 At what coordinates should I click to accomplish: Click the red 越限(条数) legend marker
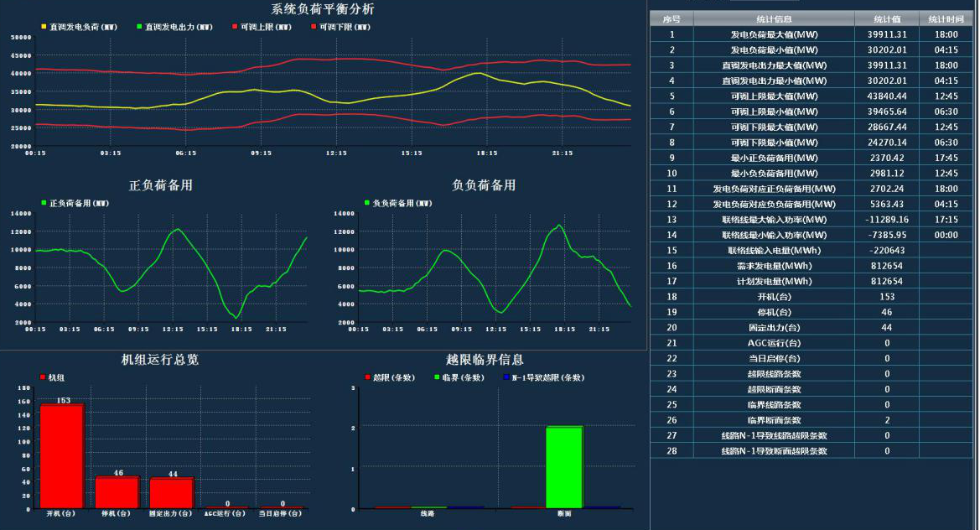click(x=366, y=377)
